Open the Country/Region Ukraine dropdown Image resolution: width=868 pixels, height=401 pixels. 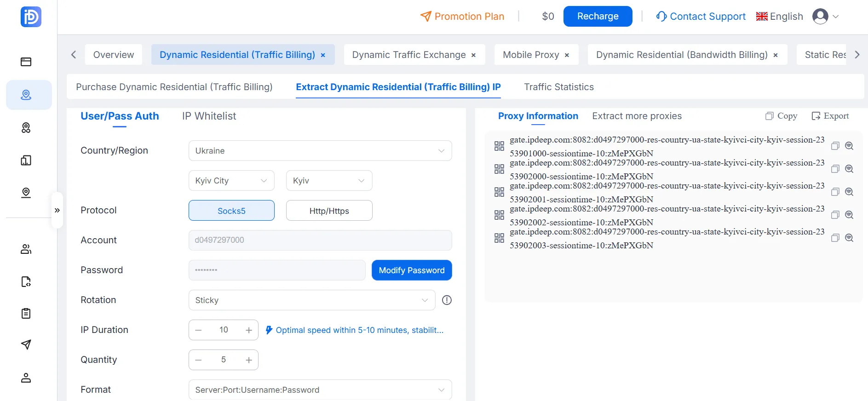coord(320,151)
